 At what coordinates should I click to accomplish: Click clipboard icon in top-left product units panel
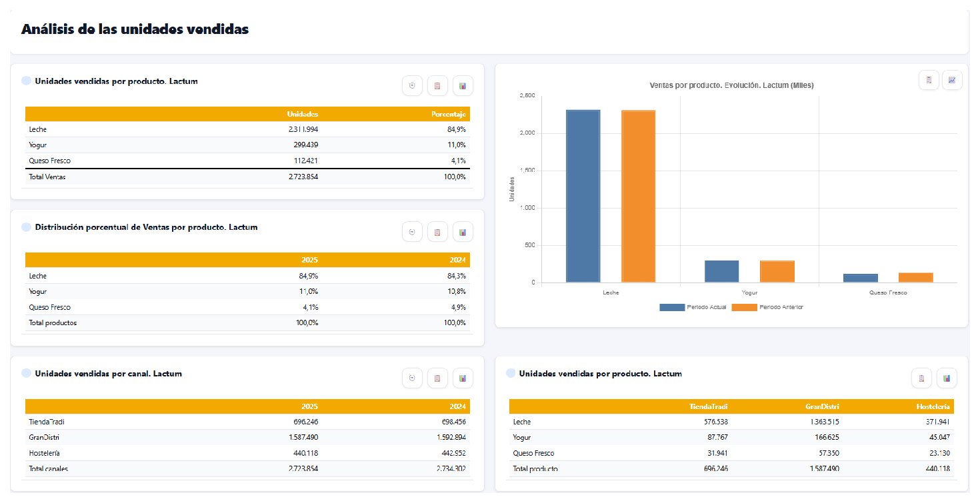click(437, 85)
